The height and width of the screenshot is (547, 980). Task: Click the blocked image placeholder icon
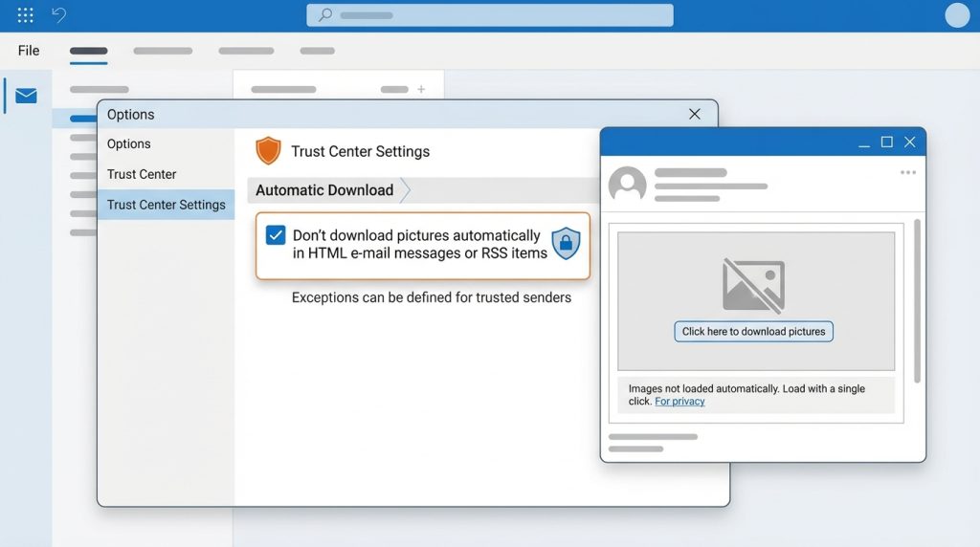[x=753, y=285]
